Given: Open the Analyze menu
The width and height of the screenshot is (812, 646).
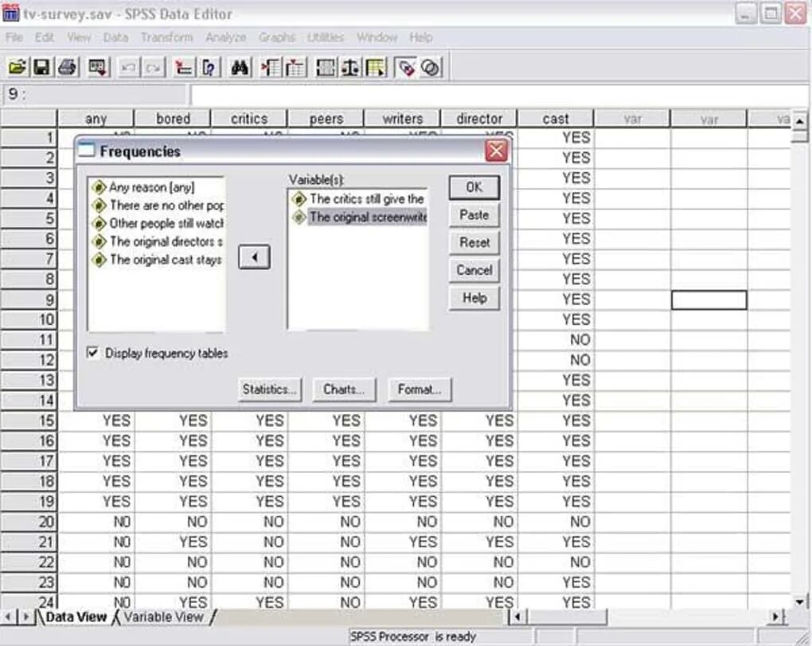Looking at the screenshot, I should click(225, 37).
